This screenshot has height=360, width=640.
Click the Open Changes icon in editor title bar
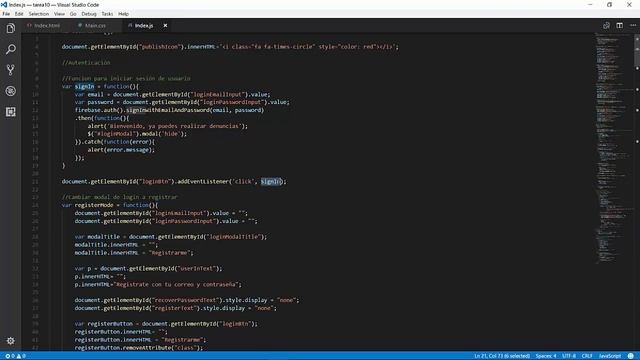[x=606, y=25]
